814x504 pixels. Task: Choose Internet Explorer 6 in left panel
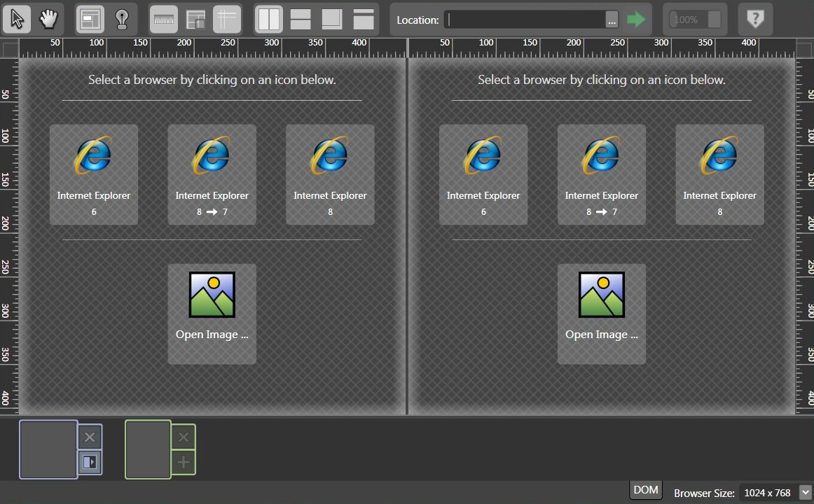pos(94,174)
